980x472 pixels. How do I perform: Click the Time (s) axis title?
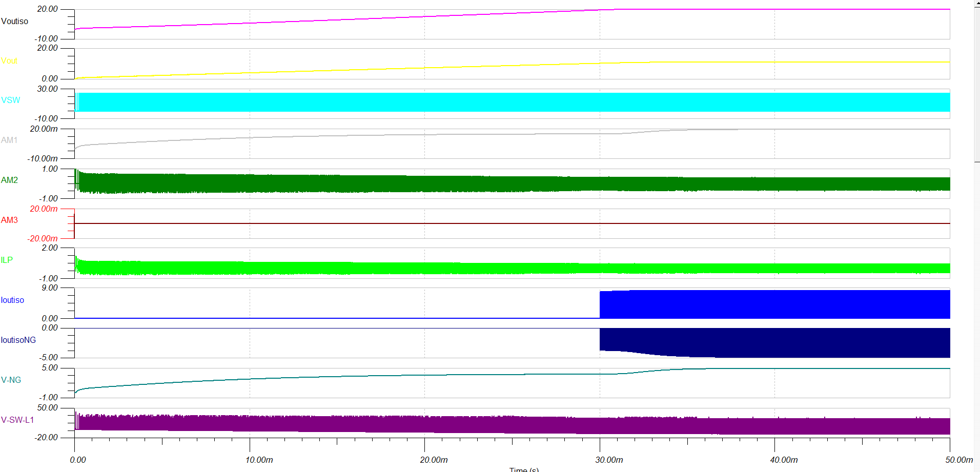click(524, 469)
